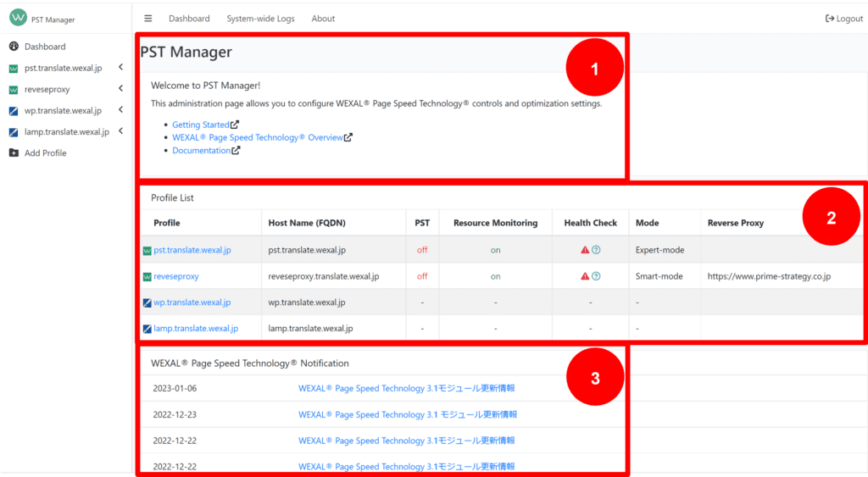Click the Health Check column header
Image resolution: width=868 pixels, height=477 pixels.
coord(590,223)
